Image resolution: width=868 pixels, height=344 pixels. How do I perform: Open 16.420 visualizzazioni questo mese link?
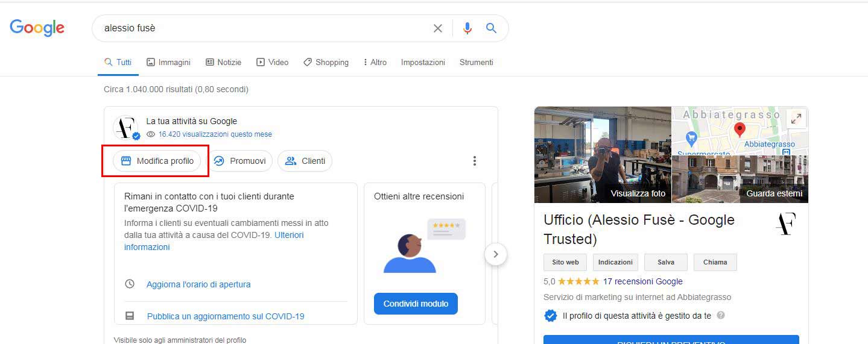[215, 134]
